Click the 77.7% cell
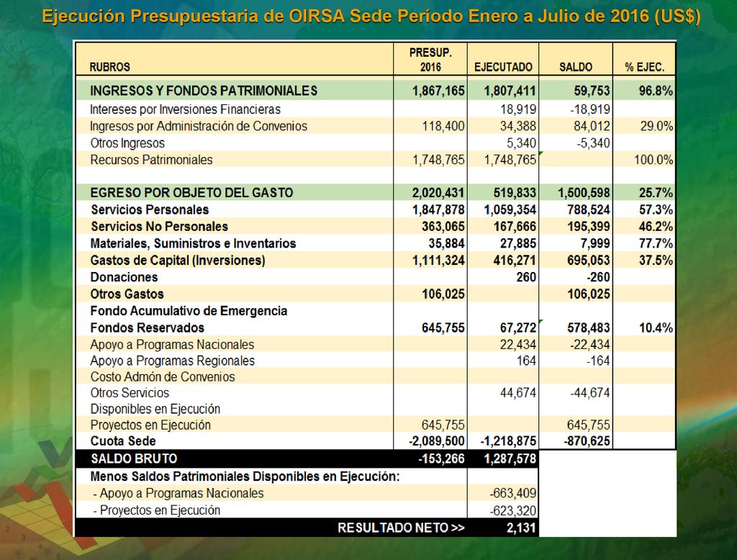This screenshot has height=560, width=737. click(x=655, y=243)
